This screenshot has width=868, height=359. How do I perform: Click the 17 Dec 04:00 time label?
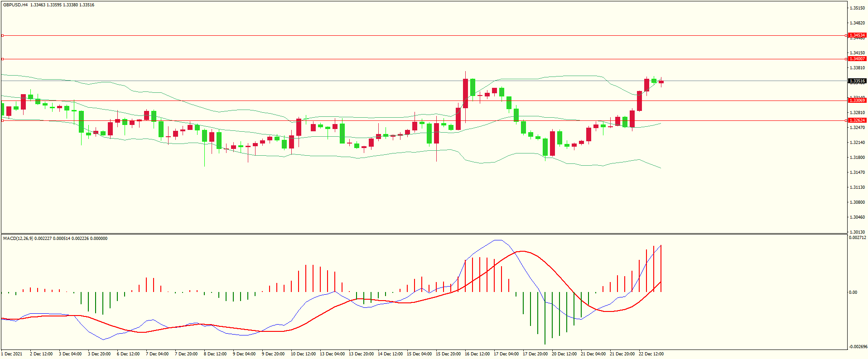pyautogui.click(x=506, y=354)
